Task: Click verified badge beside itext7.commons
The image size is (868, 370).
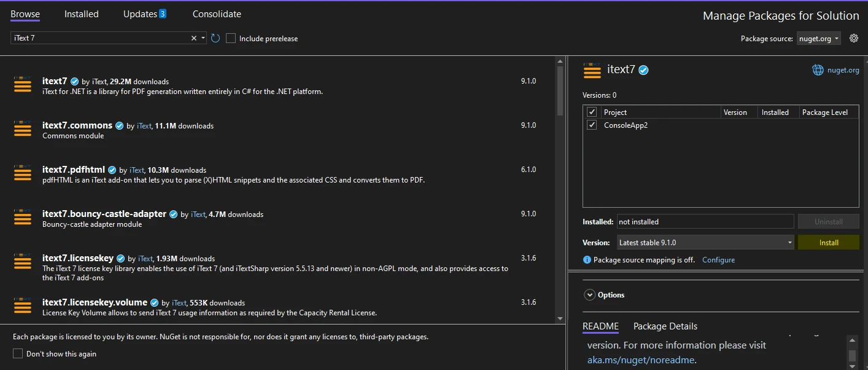Action: click(x=120, y=125)
